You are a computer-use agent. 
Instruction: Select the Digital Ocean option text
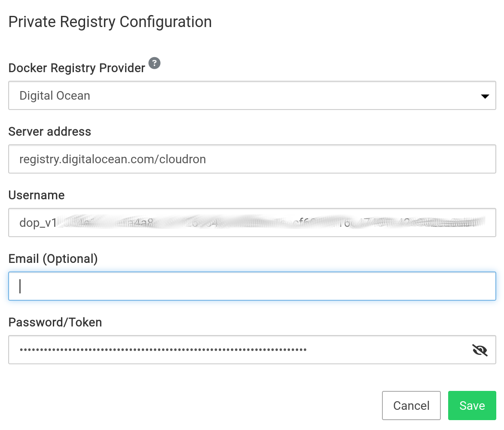[55, 95]
